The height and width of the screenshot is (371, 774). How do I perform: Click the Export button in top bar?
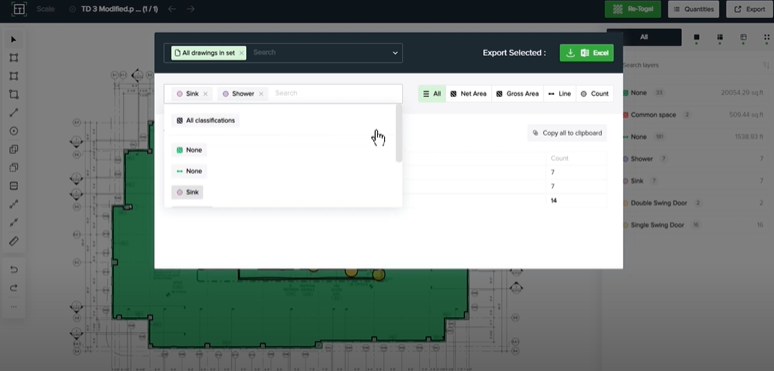(749, 9)
